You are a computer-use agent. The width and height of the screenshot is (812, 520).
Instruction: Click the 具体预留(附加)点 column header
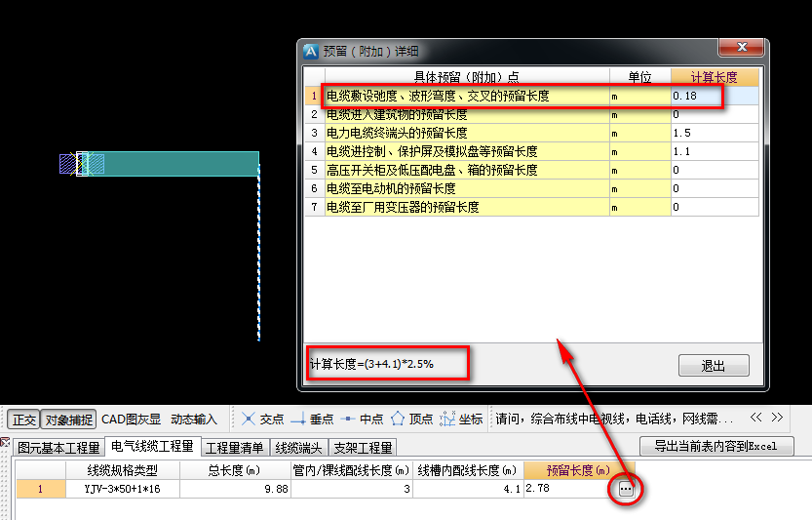pyautogui.click(x=467, y=77)
